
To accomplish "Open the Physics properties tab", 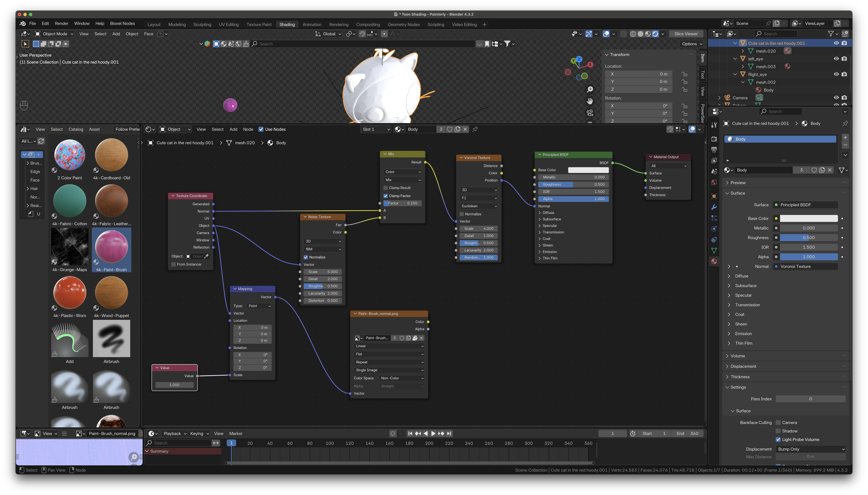I will [x=714, y=229].
